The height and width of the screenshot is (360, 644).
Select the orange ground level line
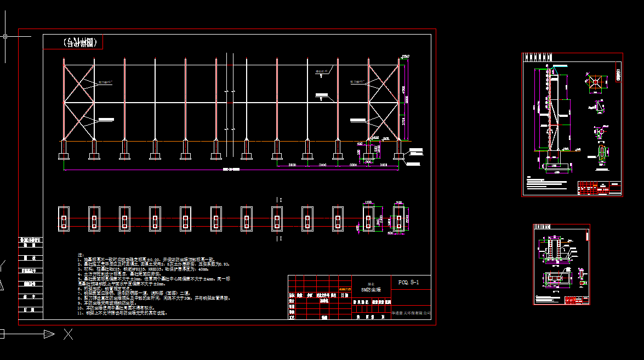236,142
